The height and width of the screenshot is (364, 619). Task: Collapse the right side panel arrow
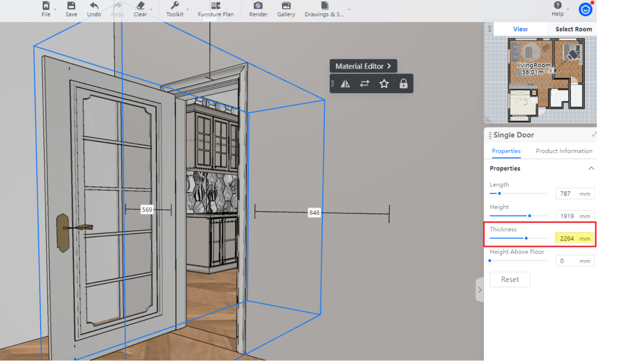pos(479,290)
